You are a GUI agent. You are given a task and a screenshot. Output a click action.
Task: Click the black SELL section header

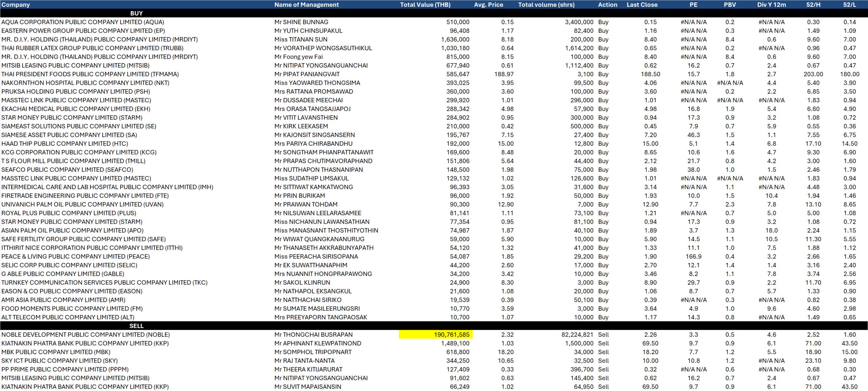click(x=136, y=326)
